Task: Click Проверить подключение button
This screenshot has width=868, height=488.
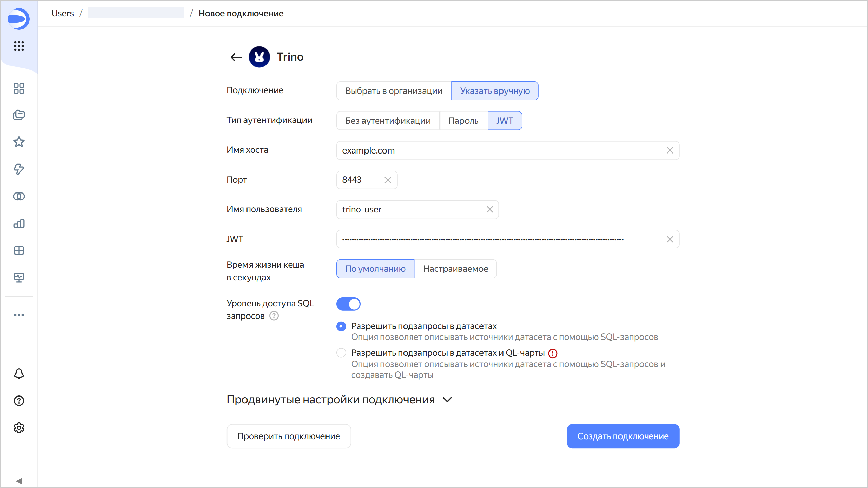Action: (289, 436)
